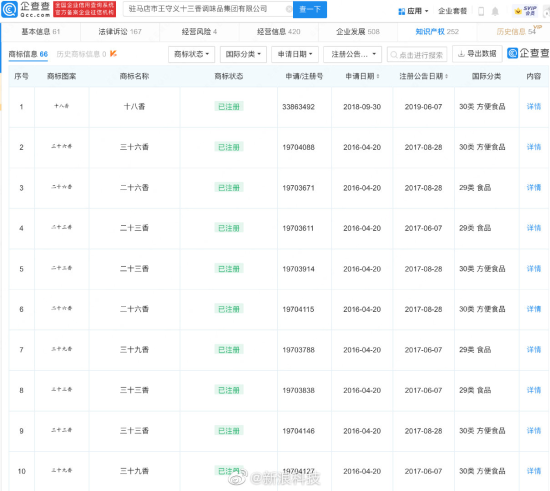This screenshot has width=550, height=491.
Task: Click the 三十九香 trademark image in row 7
Action: coord(61,349)
